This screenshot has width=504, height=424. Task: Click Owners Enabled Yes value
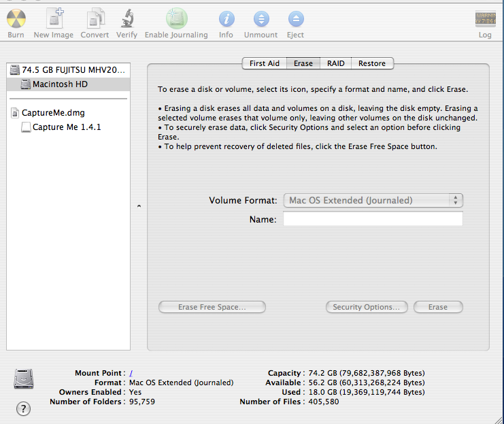point(135,392)
